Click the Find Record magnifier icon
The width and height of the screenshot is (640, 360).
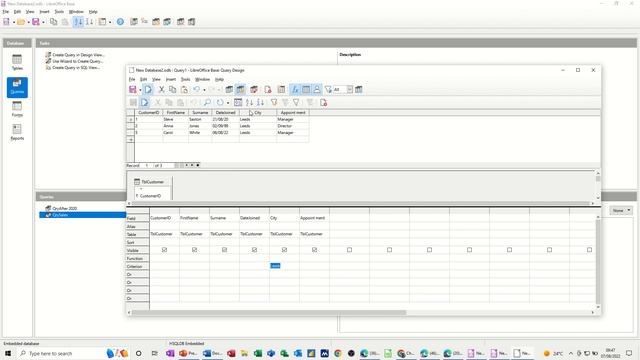pos(207,102)
